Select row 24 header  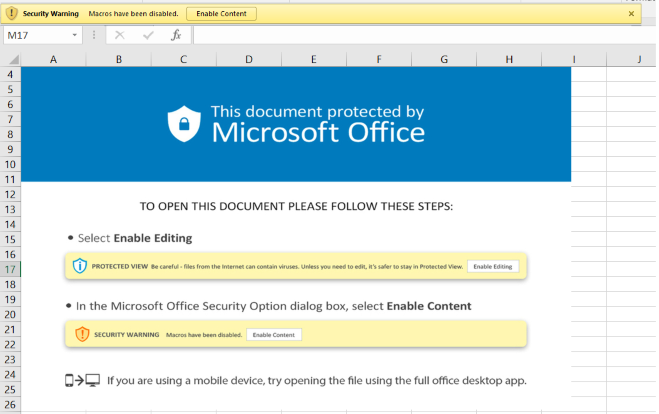click(x=10, y=374)
